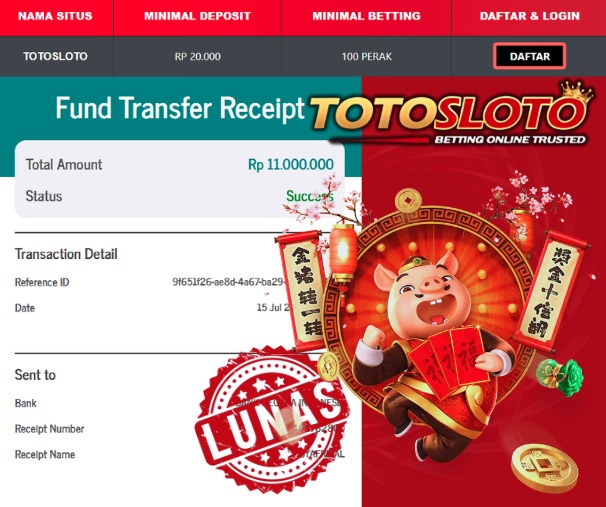606x507 pixels.
Task: Click the red LUNAS stamp
Action: pos(273,419)
